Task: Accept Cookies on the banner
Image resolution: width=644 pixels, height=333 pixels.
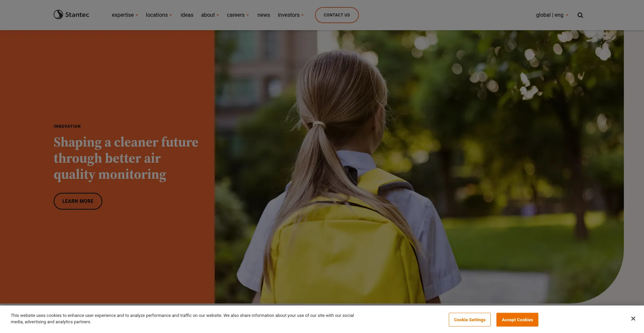Action: pyautogui.click(x=517, y=320)
